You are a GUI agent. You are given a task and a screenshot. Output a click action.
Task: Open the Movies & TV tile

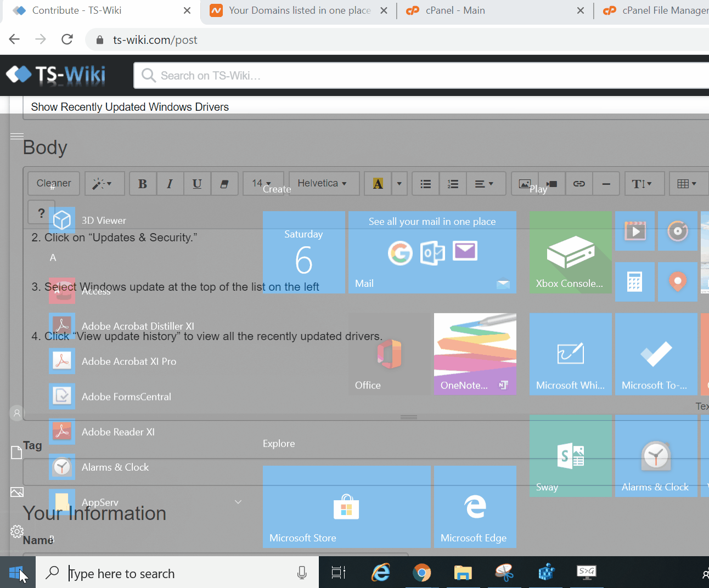point(634,231)
